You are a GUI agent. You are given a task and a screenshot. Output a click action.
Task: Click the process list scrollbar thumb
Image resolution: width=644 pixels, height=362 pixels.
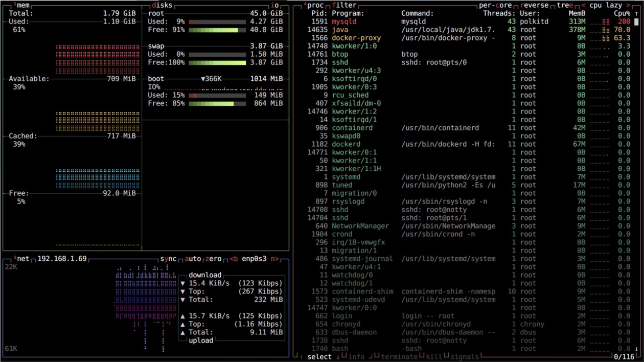point(636,22)
